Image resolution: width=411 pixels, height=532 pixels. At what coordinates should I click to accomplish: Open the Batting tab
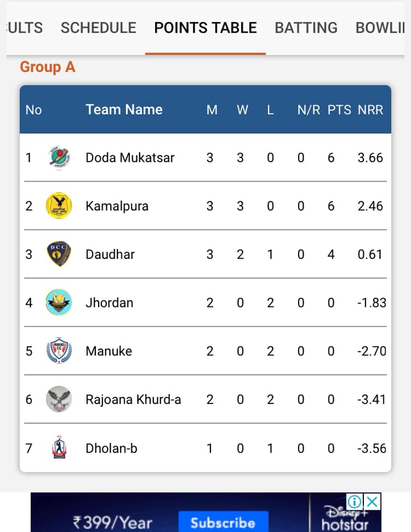tap(306, 28)
